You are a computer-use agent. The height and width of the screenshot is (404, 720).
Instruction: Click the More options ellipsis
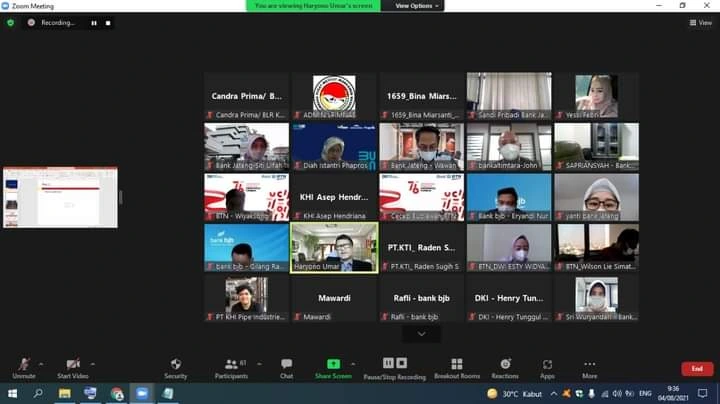coord(590,364)
